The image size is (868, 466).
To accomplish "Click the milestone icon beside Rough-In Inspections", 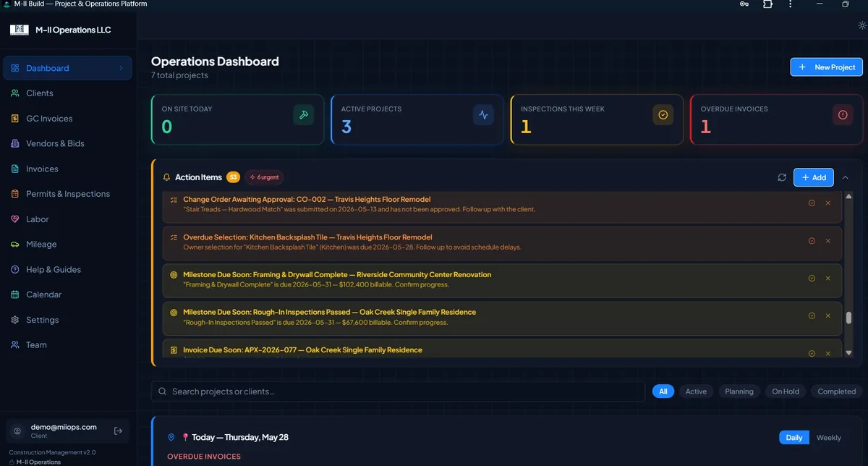I will pos(174,313).
